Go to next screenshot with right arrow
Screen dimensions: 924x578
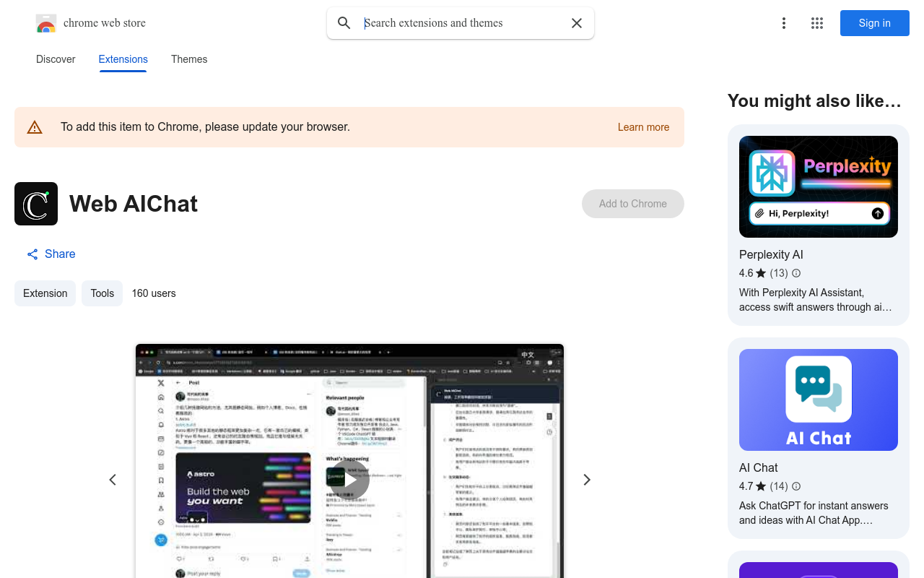pos(587,480)
